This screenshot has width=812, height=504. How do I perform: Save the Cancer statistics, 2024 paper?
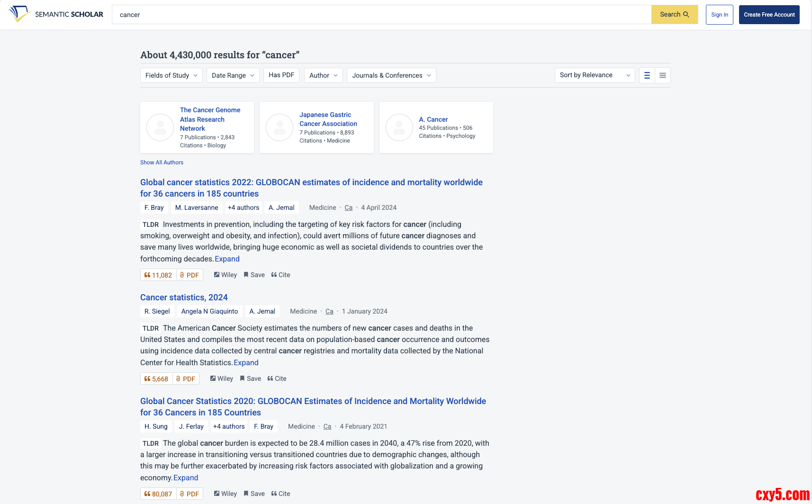coord(250,378)
